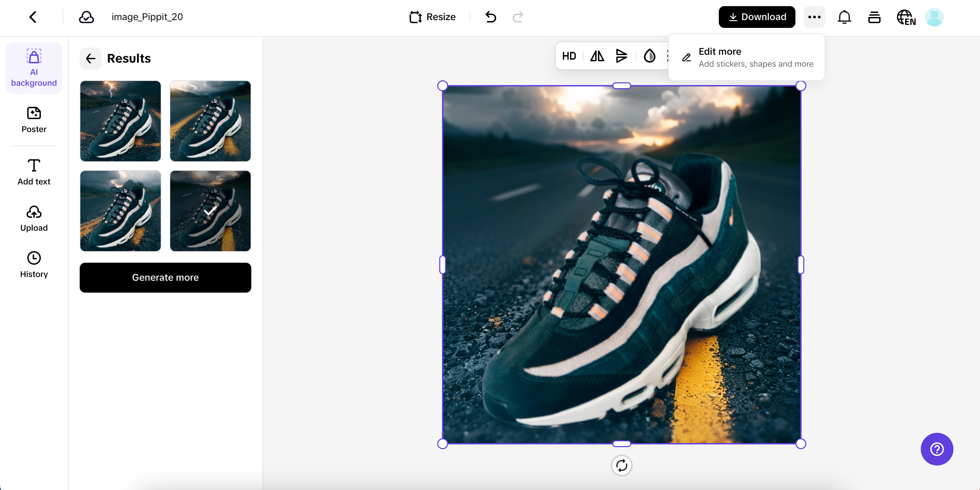Select the lightning storm result thumbnail
Screen dimensions: 980x490
[x=120, y=121]
